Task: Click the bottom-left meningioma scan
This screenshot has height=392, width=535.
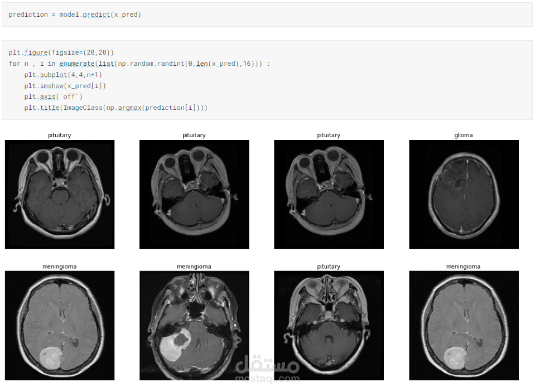Action: [59, 325]
